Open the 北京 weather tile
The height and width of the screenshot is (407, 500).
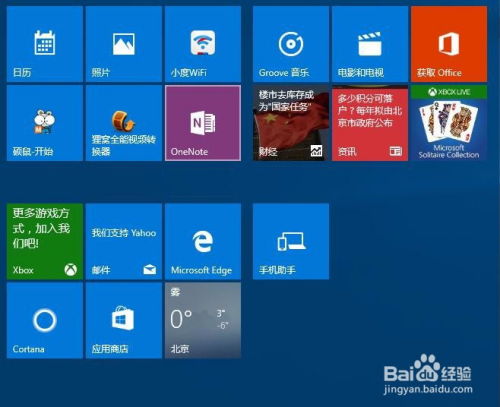[x=203, y=320]
